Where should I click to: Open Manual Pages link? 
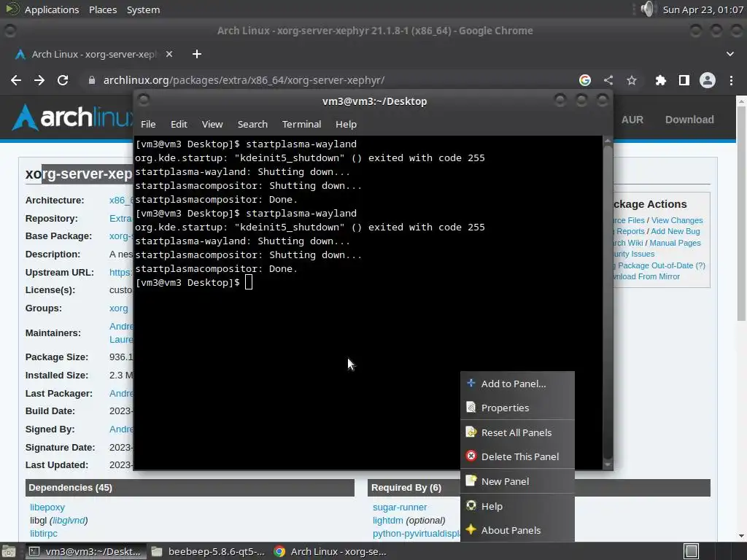(x=675, y=243)
